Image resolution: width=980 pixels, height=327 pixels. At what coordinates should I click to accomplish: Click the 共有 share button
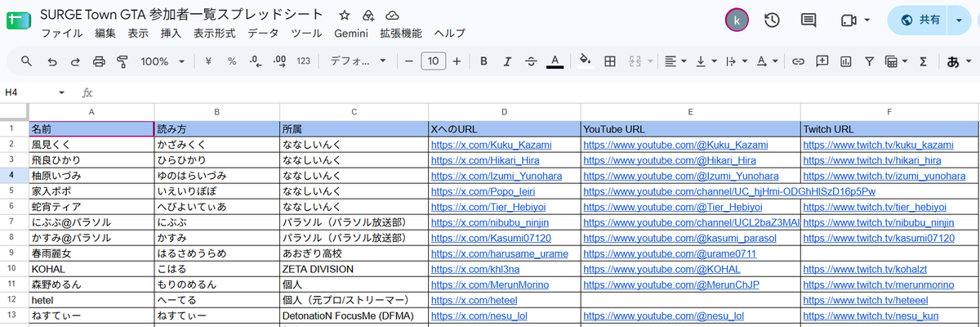coord(920,20)
